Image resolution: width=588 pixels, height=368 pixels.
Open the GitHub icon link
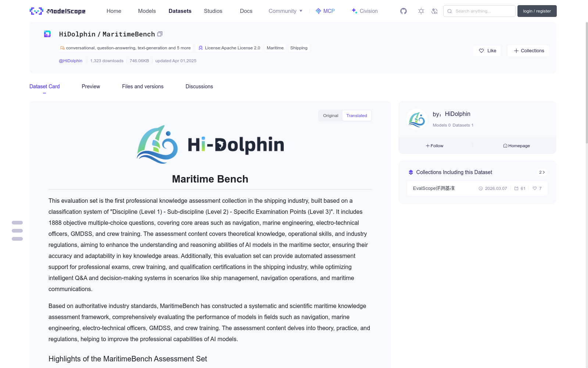[x=404, y=11]
